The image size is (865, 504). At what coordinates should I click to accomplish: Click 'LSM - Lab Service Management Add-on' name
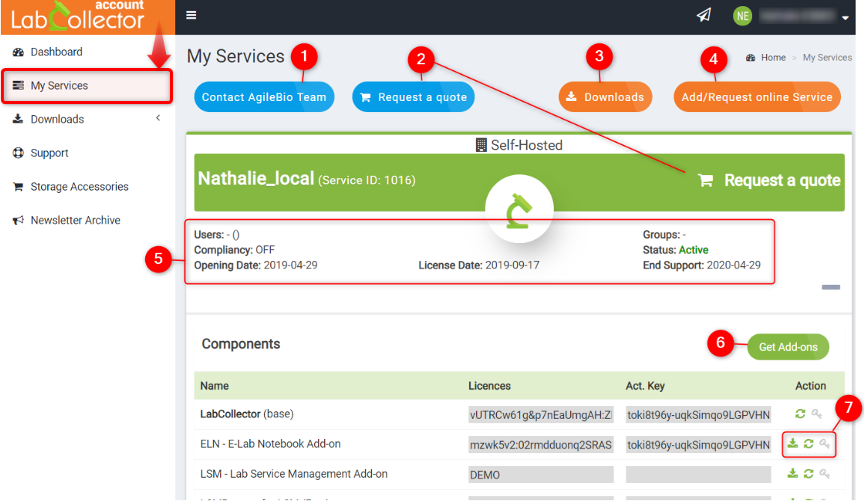[294, 473]
